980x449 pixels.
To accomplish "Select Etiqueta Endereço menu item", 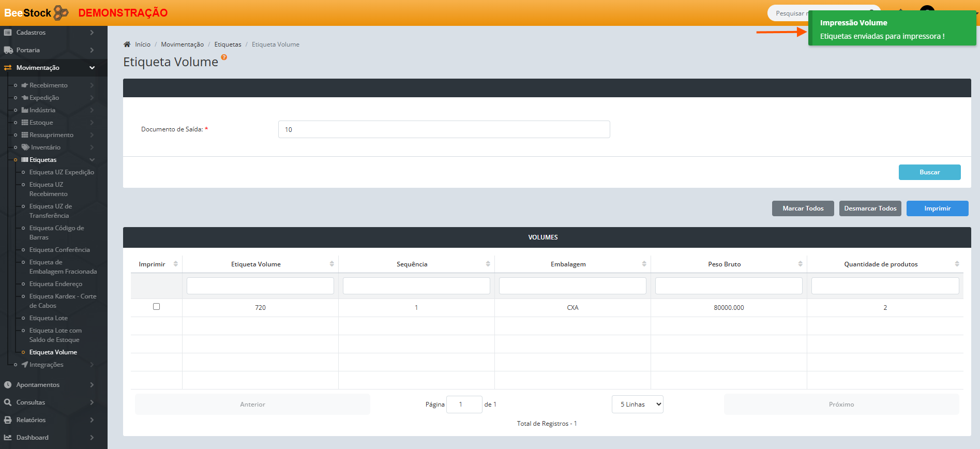I will pos(56,284).
